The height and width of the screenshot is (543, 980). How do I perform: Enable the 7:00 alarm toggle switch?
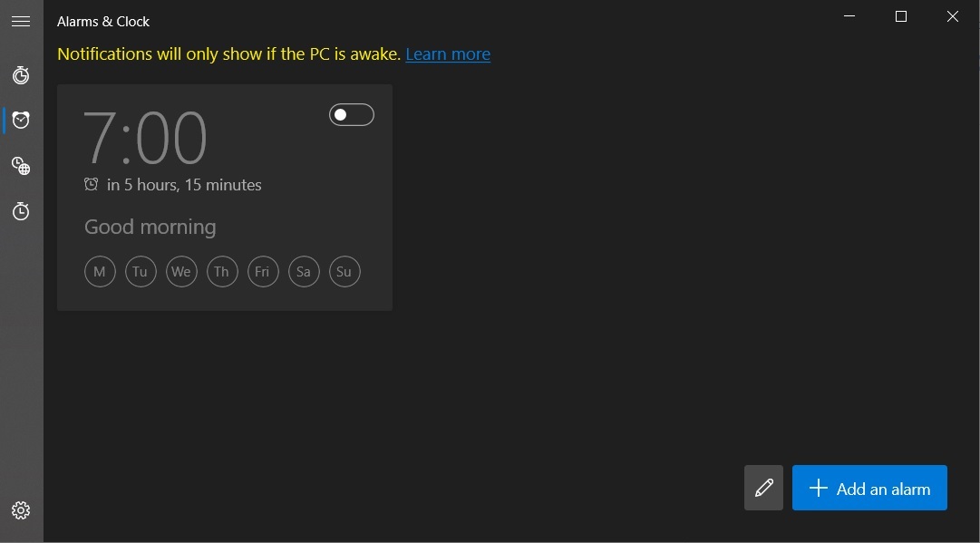coord(351,114)
